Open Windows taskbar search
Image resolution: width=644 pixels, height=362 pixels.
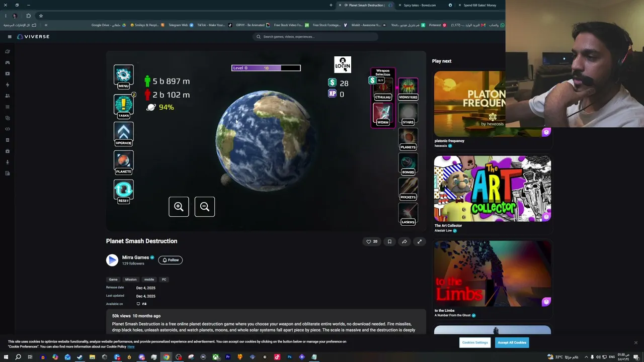(18, 357)
